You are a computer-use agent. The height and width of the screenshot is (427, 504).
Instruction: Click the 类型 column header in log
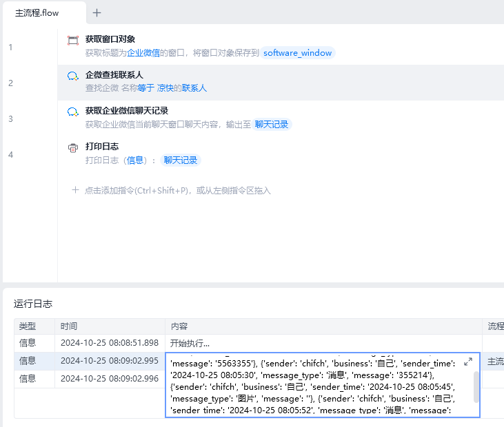click(28, 326)
